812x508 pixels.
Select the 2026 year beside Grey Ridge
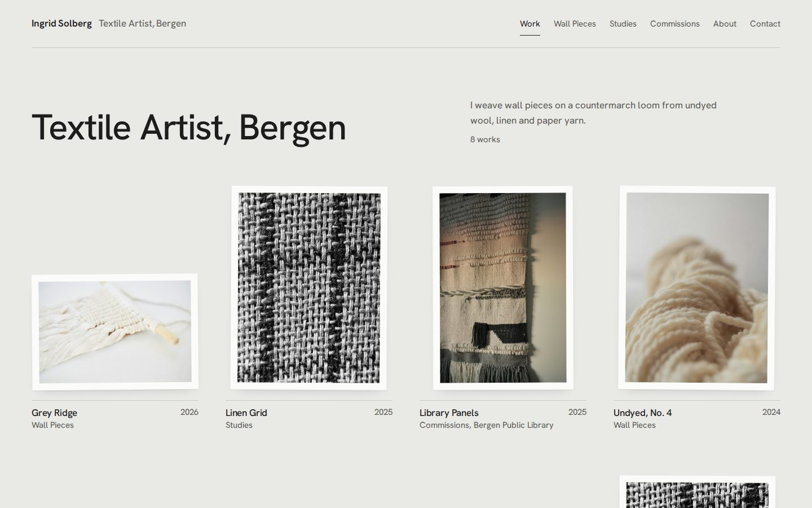[x=189, y=412]
